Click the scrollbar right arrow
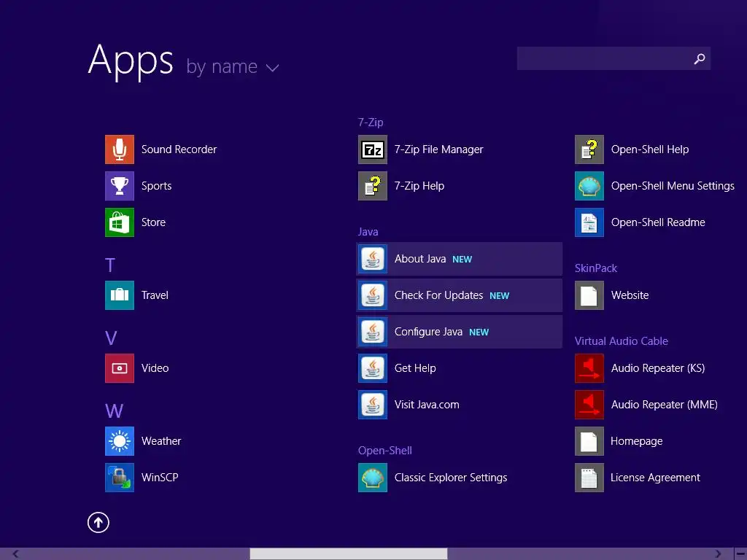Viewport: 747px width, 560px height. coord(718,554)
